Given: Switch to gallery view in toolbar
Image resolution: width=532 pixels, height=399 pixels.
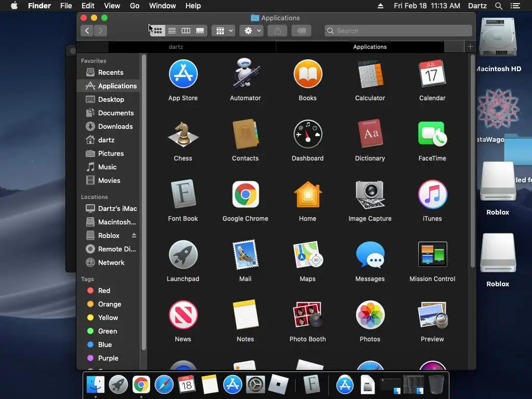Looking at the screenshot, I should pyautogui.click(x=200, y=31).
